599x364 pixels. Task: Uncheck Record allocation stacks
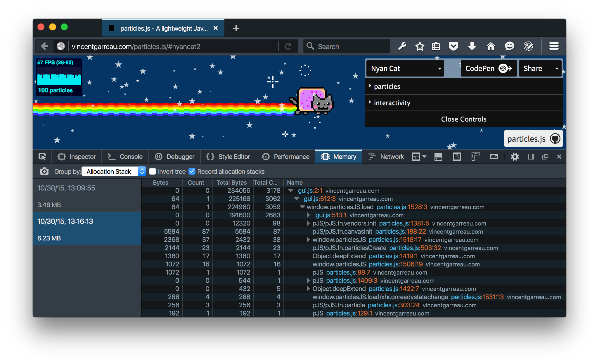[x=192, y=171]
